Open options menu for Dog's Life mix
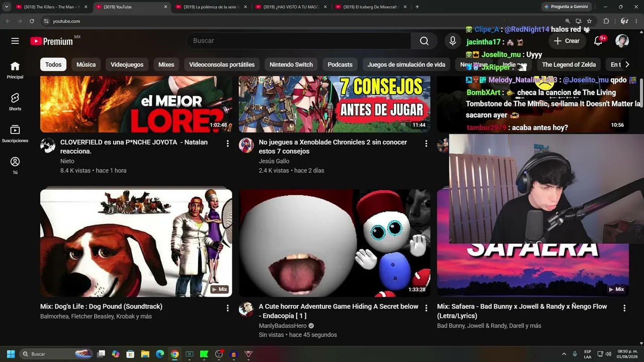Screen dimensions: 644x362 click(x=227, y=308)
